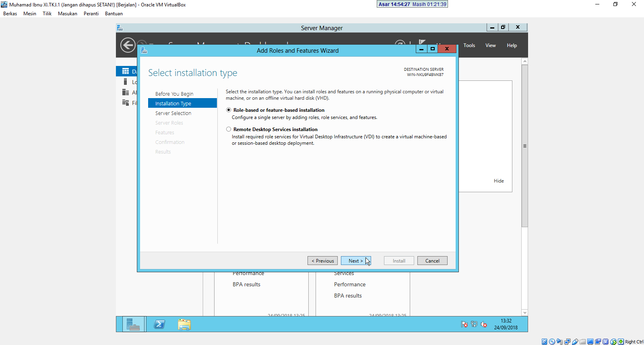
Task: Click the Server Manager back arrow
Action: point(128,45)
